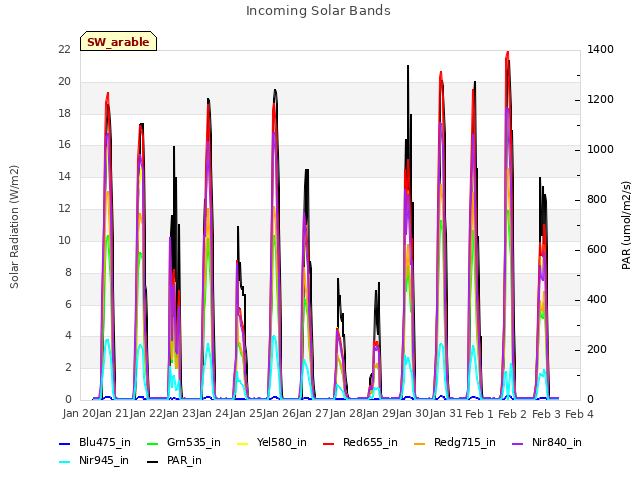Click the black PAR_in legend color marker

pyautogui.click(x=153, y=462)
